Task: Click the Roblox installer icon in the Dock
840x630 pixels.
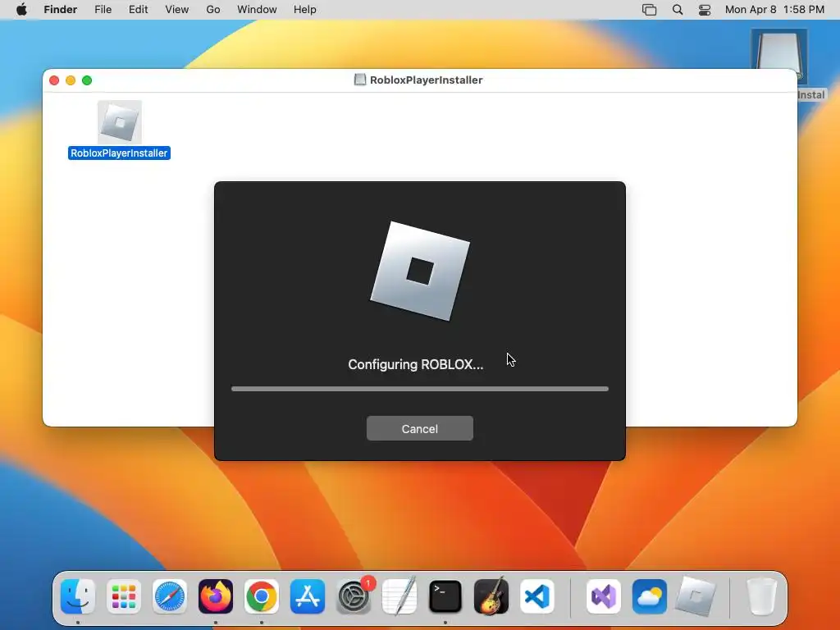Action: click(x=696, y=596)
